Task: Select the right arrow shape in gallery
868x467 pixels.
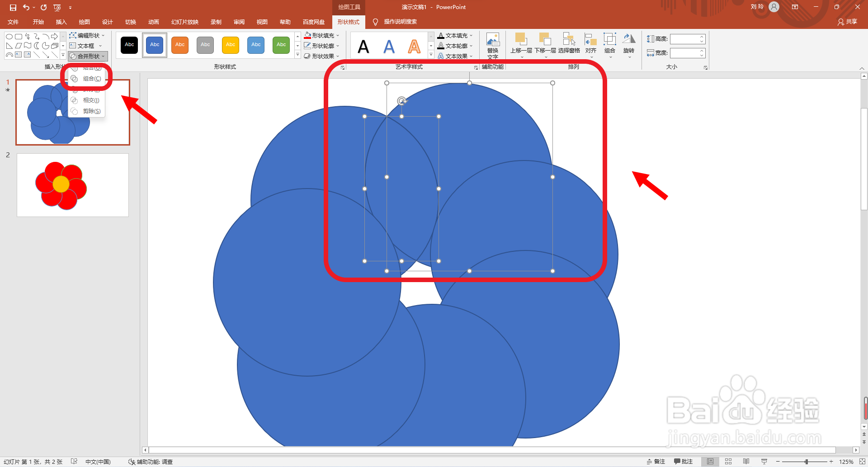Action: (x=54, y=37)
